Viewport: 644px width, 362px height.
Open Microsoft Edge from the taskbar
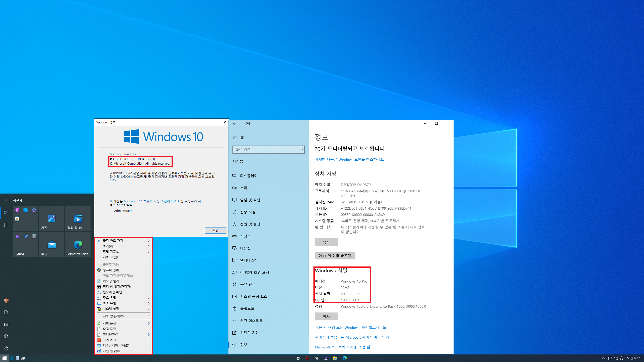[345, 358]
